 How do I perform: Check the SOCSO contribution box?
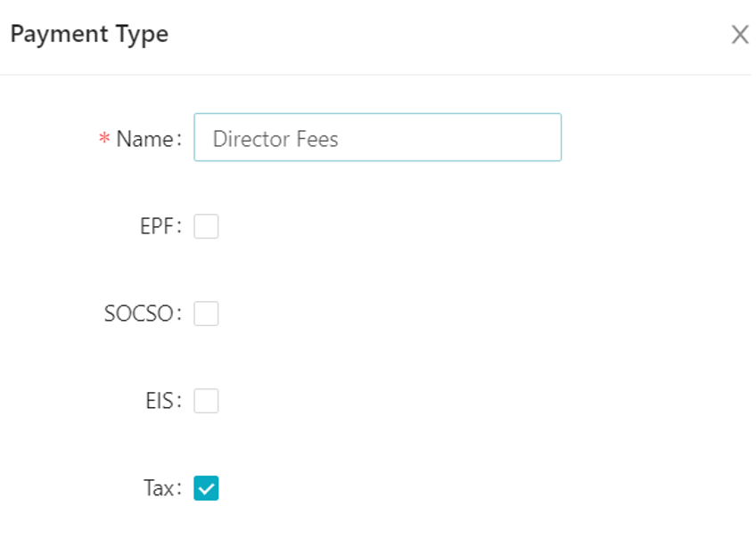pos(206,314)
